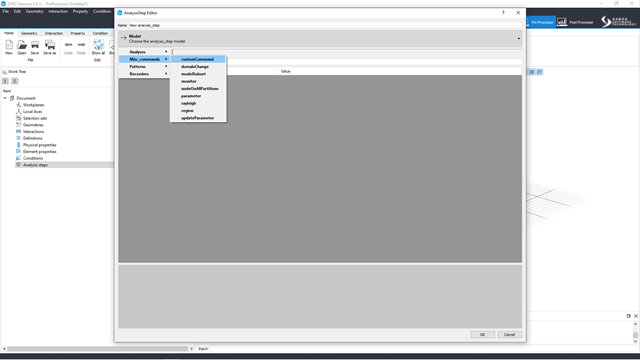The width and height of the screenshot is (640, 360).
Task: Float the bottom-right output panel
Action: (x=629, y=316)
